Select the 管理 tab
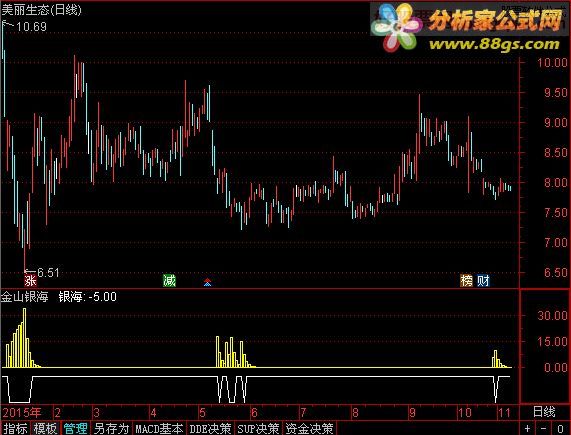 click(x=75, y=428)
